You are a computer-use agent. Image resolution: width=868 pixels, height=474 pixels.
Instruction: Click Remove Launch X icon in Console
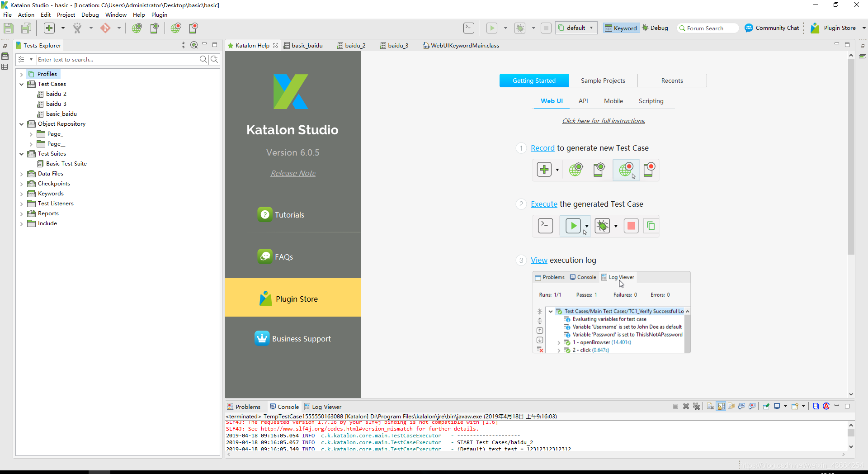coord(686,406)
